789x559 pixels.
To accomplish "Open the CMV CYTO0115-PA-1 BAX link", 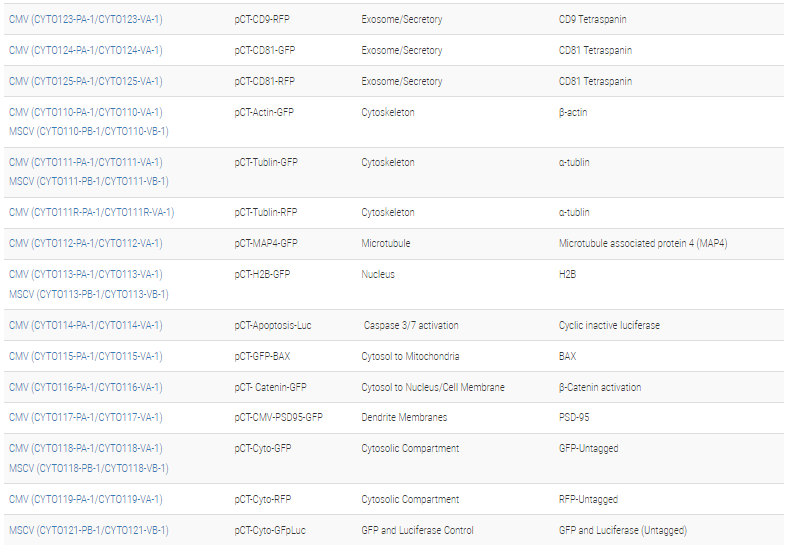I will [x=85, y=356].
